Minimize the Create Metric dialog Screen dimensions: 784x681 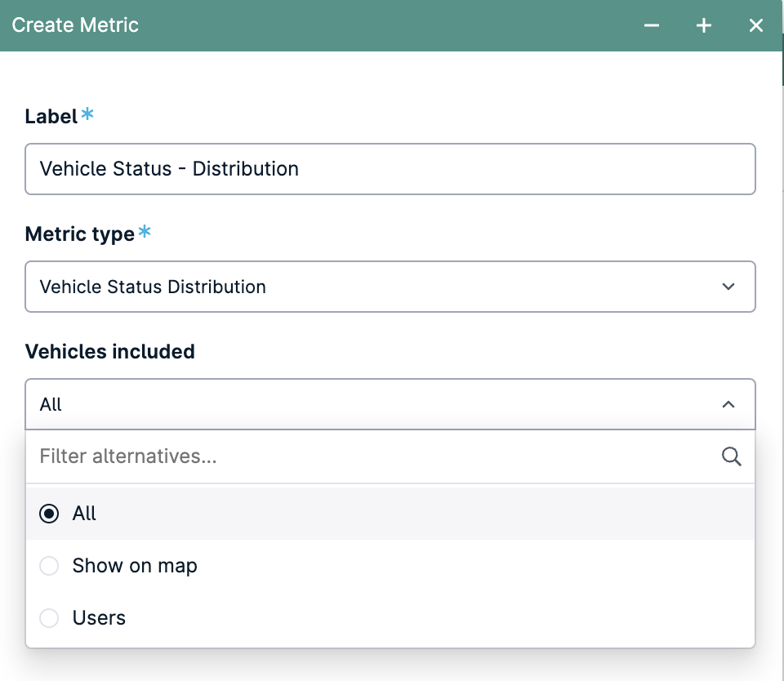[651, 25]
